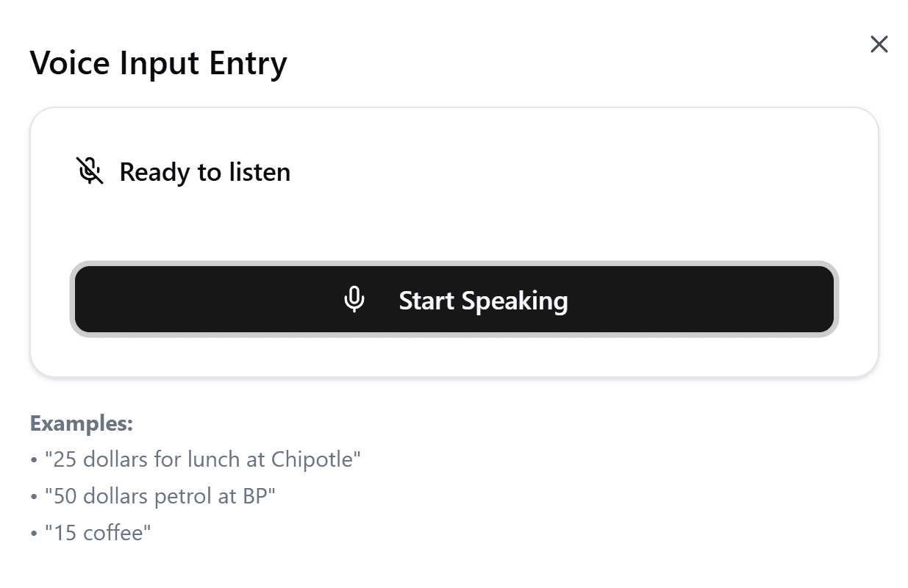
Task: Click the word "Voice" in the dialog title
Action: 70,63
